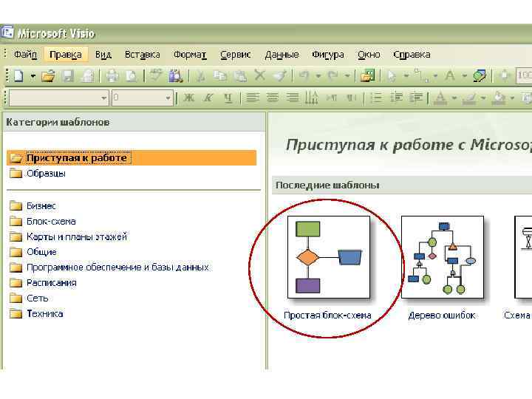Viewport: 532px width, 399px height.
Task: Toggle italic formatting (К)
Action: [208, 98]
